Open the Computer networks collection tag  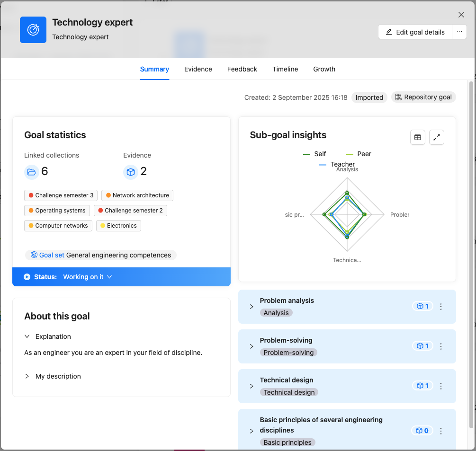click(x=58, y=226)
